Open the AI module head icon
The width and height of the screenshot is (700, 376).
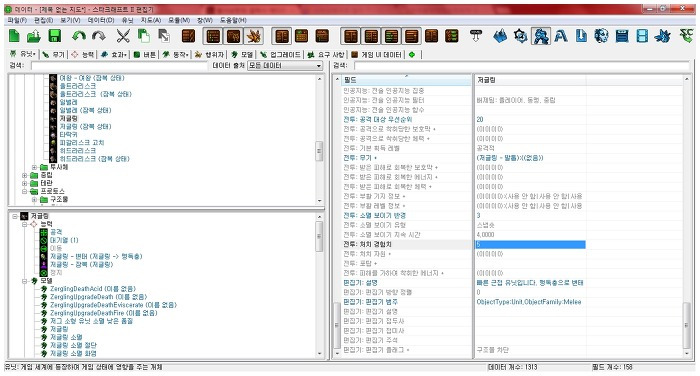(601, 36)
